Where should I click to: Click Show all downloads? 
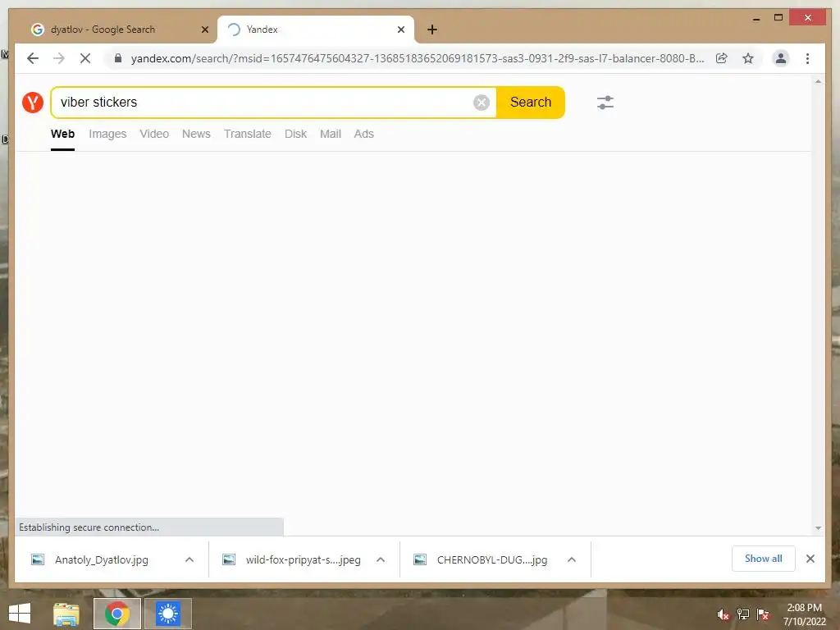tap(763, 559)
